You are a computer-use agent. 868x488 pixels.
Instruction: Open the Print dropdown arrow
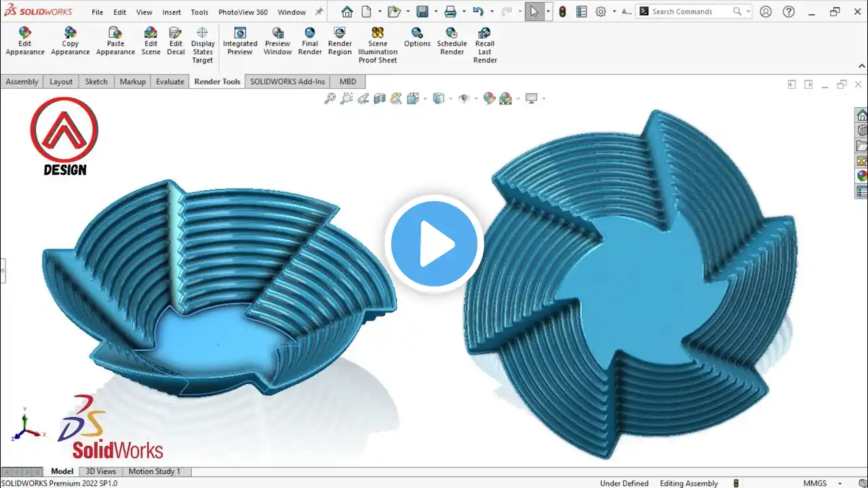pos(464,12)
